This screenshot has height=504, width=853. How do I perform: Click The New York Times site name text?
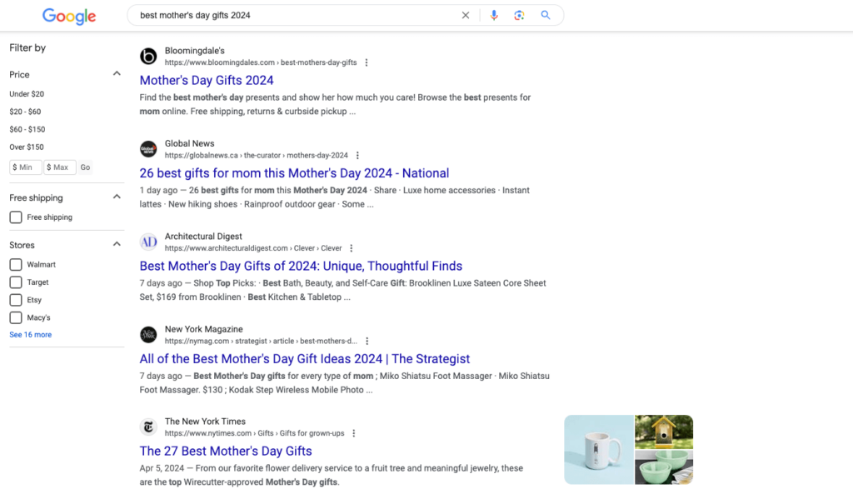coord(205,422)
